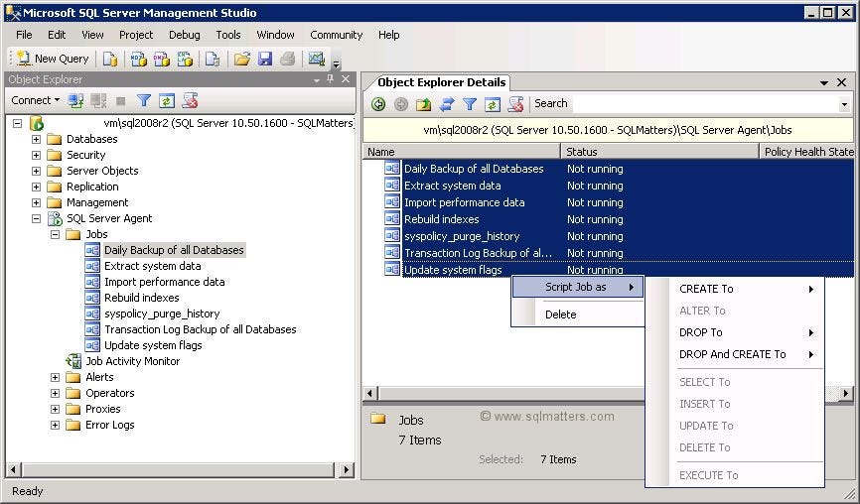Sort by the Status column header

659,152
